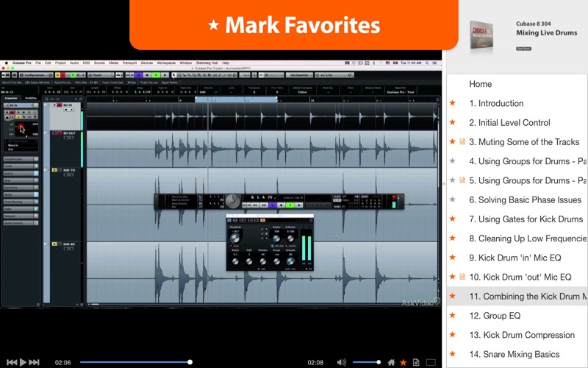The width and height of the screenshot is (588, 368).
Task: Toggle the star for Group EQ
Action: 453,315
